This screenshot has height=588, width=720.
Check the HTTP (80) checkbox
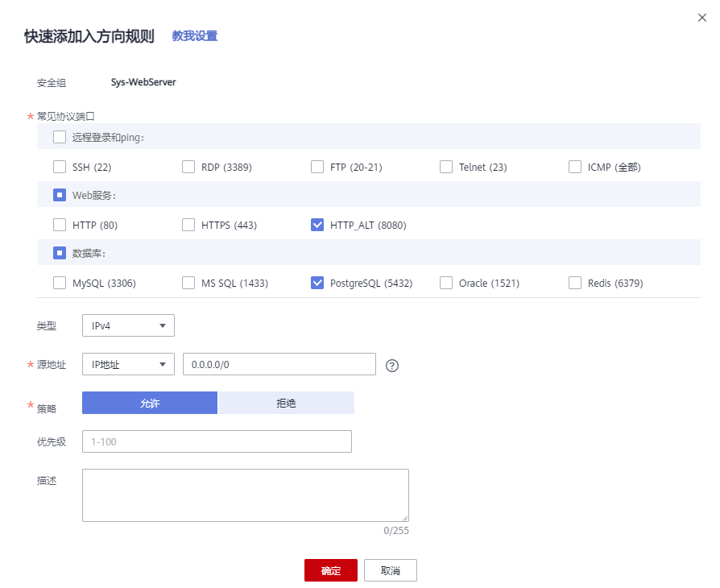59,225
